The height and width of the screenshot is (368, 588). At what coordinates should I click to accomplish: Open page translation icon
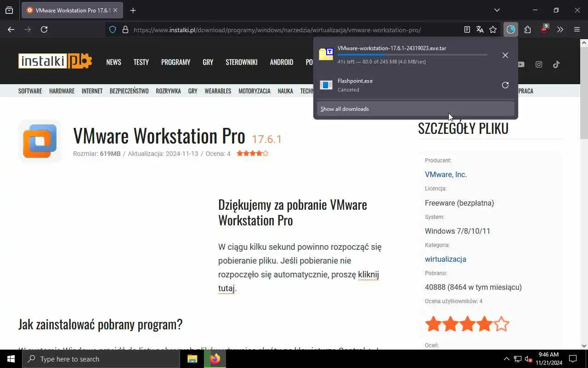(x=480, y=29)
